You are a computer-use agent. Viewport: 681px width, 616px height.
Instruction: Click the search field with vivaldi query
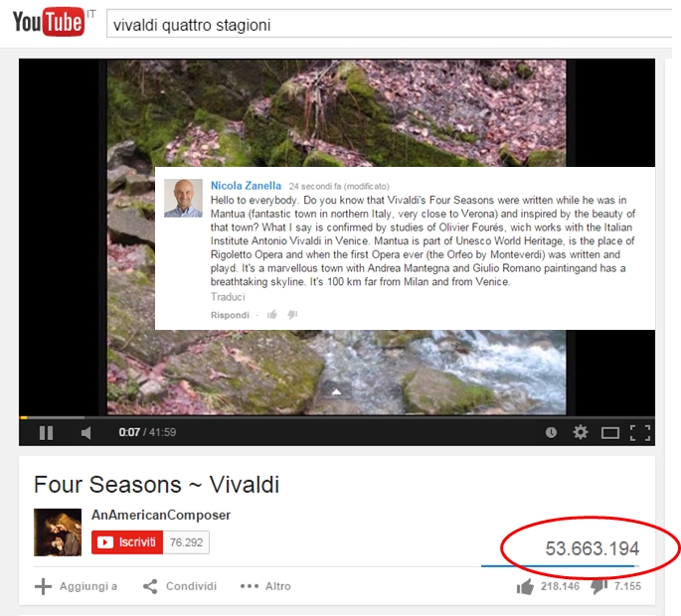[x=389, y=24]
